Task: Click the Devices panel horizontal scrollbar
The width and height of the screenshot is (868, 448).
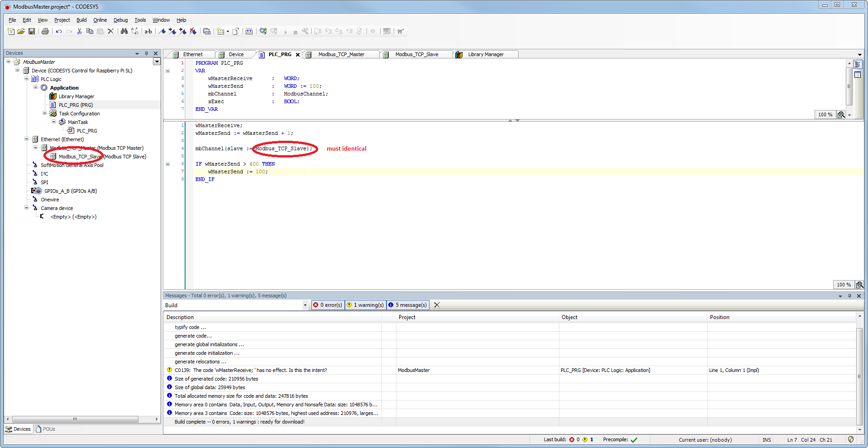Action: click(75, 419)
